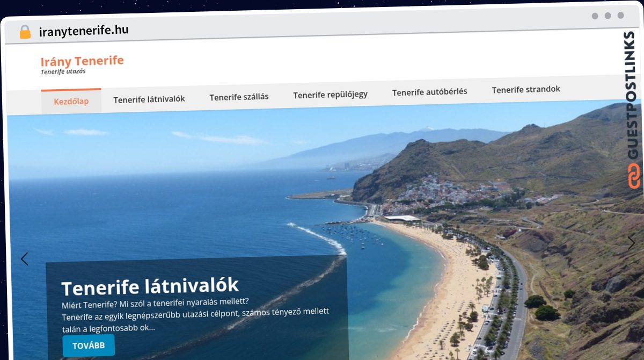Select Tenerife szállás menu item
644x360 pixels.
239,97
